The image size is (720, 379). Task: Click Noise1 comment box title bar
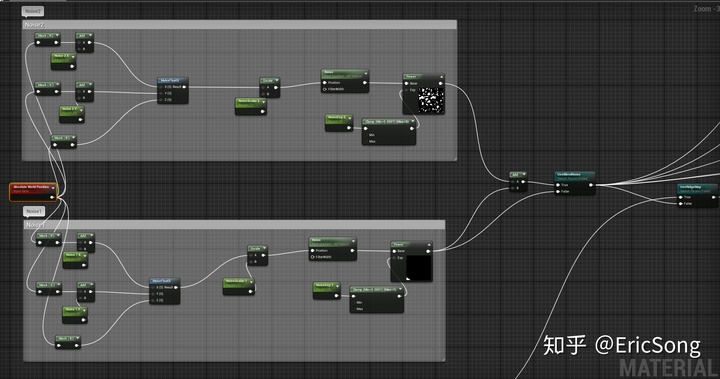pos(234,225)
